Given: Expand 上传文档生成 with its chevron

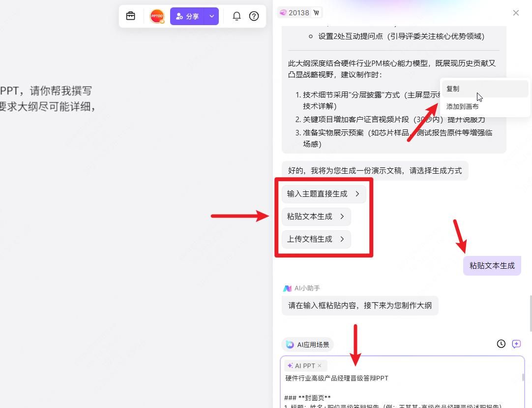Looking at the screenshot, I should (x=343, y=239).
